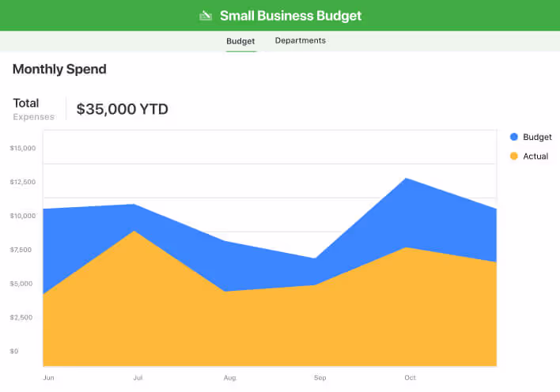Click the Monthly Spend heading

[59, 70]
